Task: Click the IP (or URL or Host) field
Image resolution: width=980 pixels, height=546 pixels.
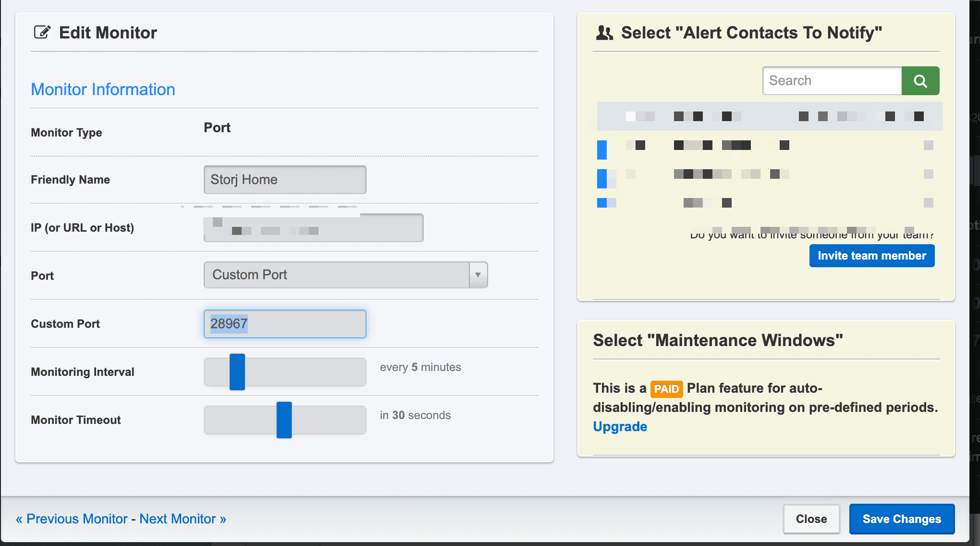Action: 313,228
